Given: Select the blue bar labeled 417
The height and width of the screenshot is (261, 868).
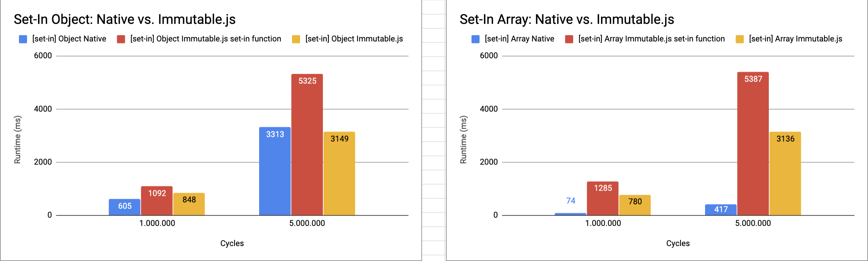Looking at the screenshot, I should pyautogui.click(x=721, y=210).
